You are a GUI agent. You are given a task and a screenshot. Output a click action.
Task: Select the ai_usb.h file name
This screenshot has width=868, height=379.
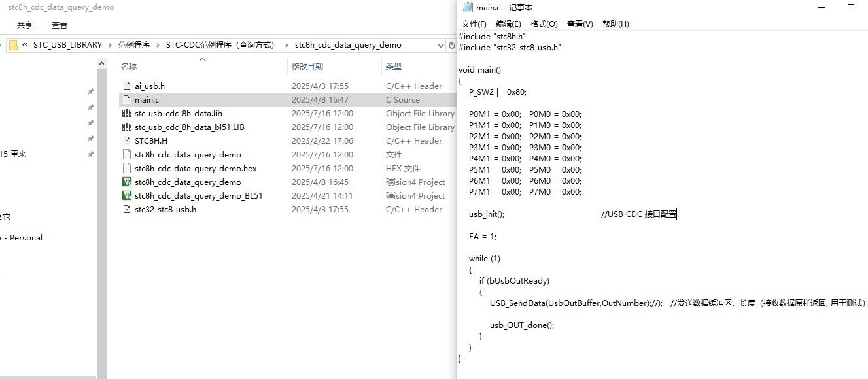[150, 86]
